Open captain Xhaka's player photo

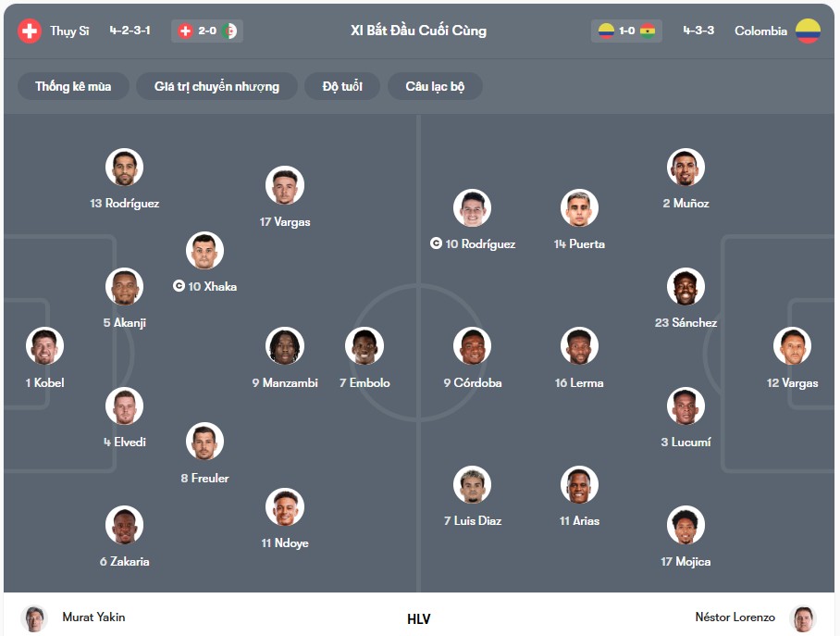coord(204,251)
